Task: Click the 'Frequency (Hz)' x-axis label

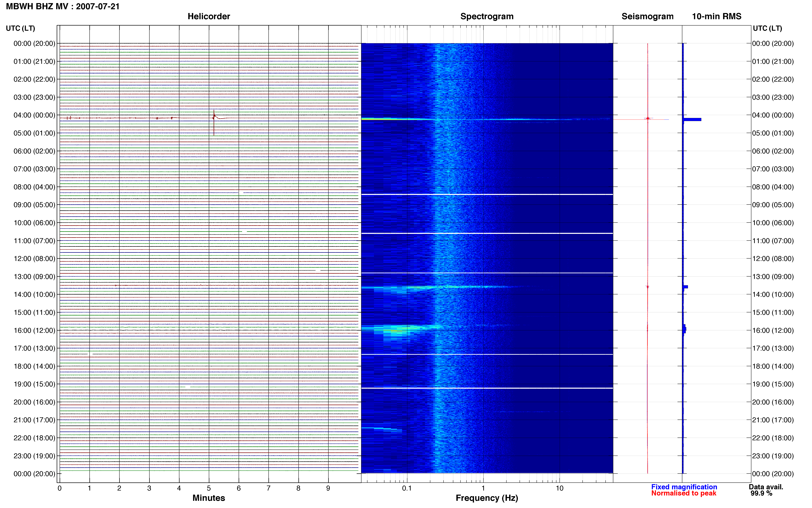Action: tap(487, 498)
